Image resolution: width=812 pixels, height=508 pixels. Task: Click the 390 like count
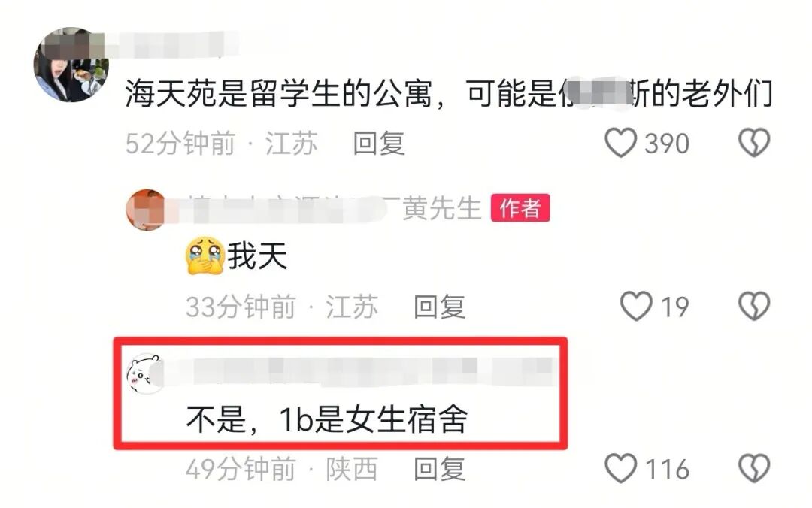pos(666,144)
